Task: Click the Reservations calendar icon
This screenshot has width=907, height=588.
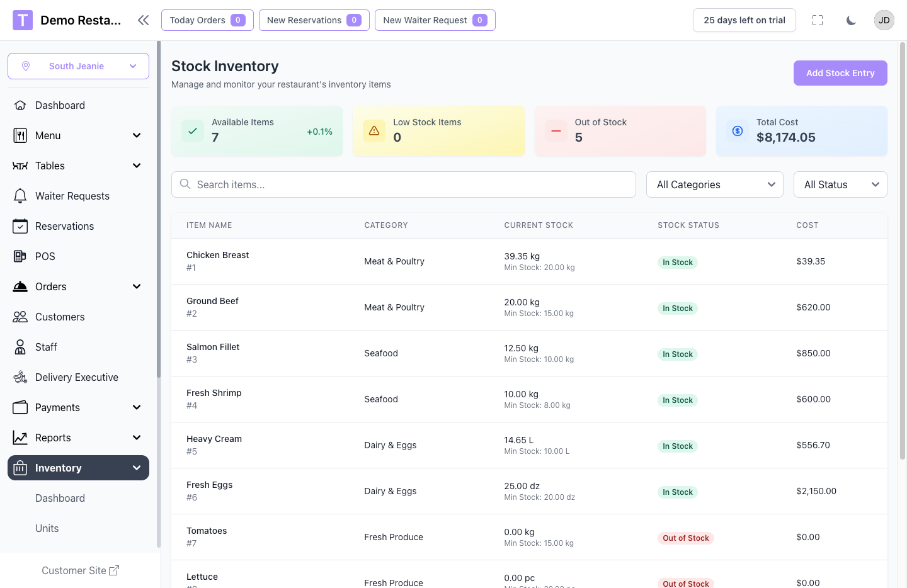Action: click(20, 226)
